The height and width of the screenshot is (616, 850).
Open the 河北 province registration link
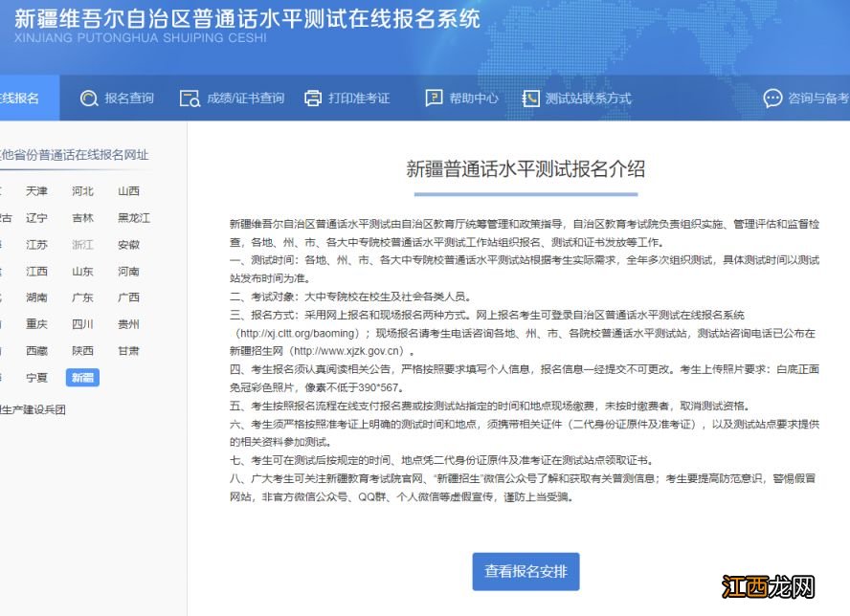click(x=82, y=190)
